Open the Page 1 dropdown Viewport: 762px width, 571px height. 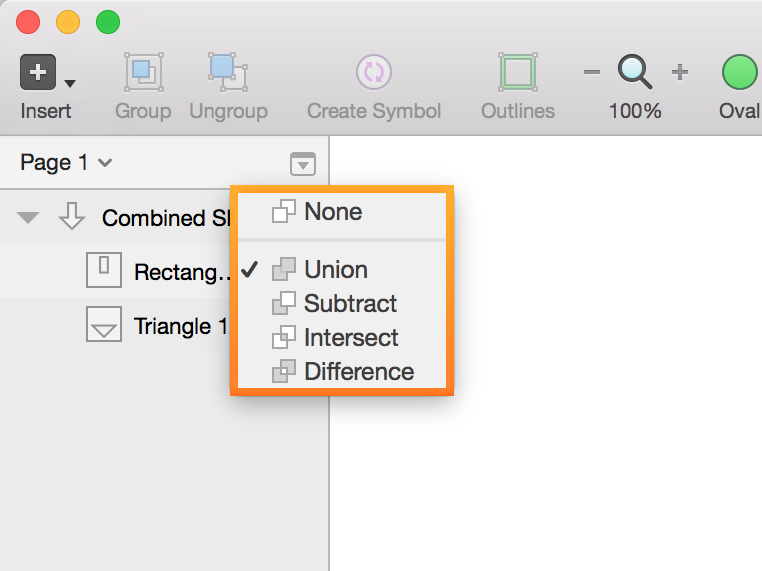point(66,163)
